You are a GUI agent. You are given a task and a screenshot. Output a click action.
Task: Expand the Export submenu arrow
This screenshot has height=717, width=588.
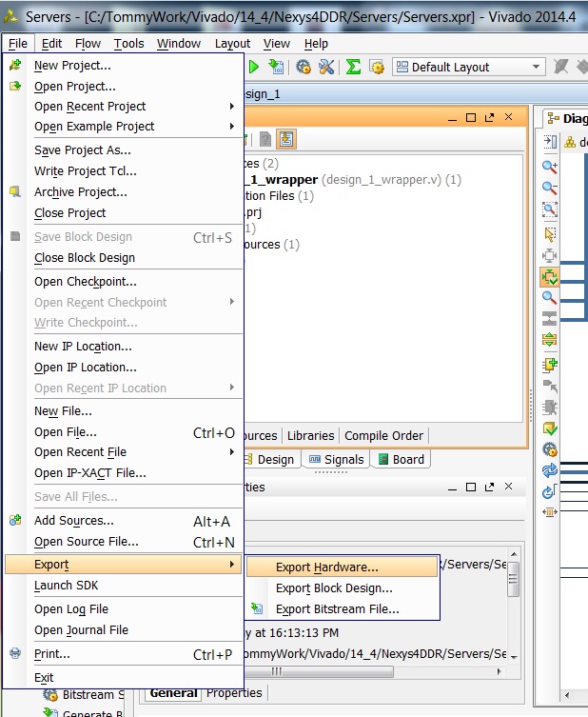pyautogui.click(x=232, y=565)
